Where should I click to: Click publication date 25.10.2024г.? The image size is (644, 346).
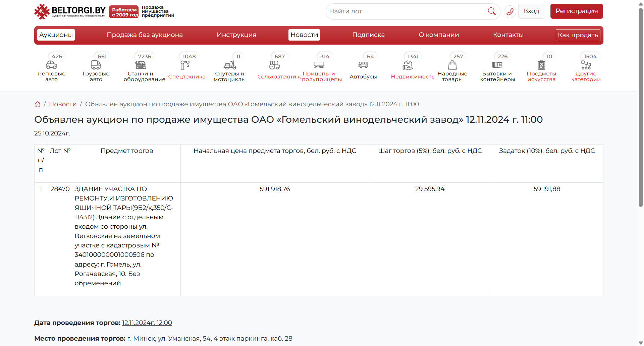coord(52,133)
